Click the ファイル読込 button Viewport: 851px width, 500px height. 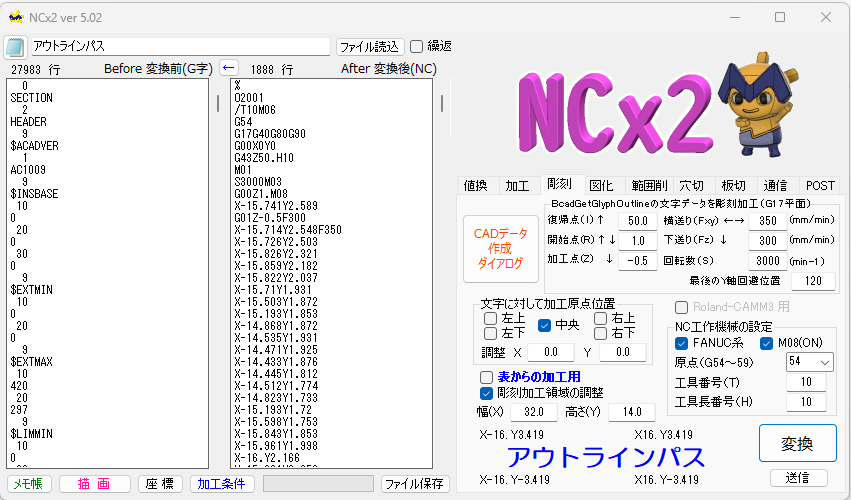pos(370,47)
